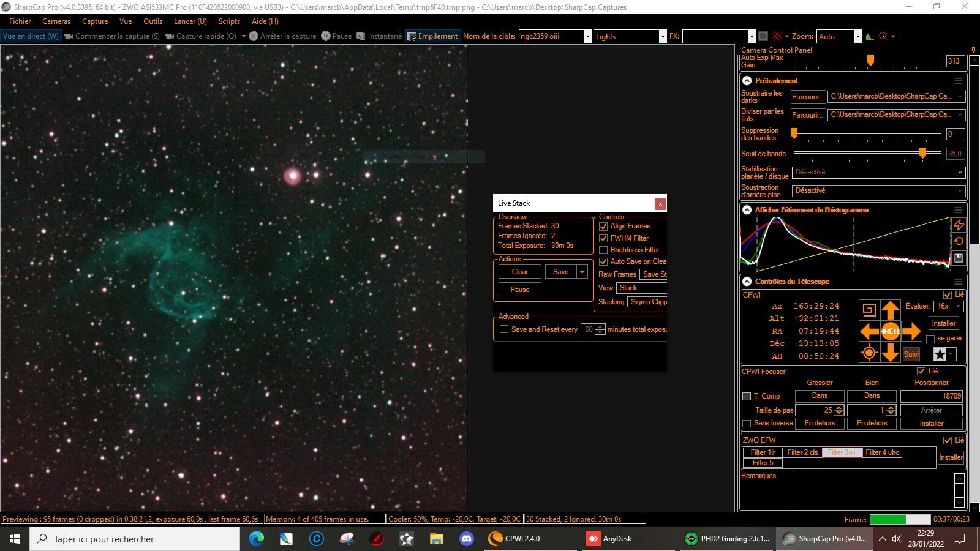Enable Save and Reset every checkbox

click(x=504, y=329)
